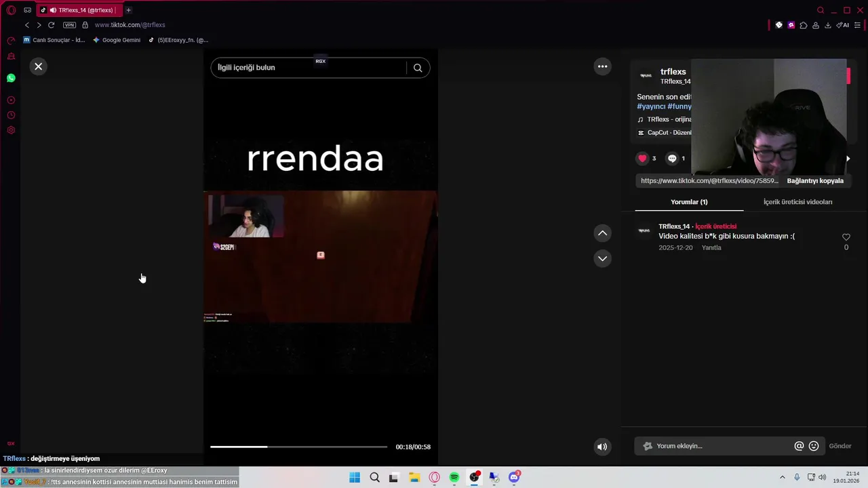Viewport: 868px width, 488px height.
Task: Mute tab via speaker icon on tab
Action: pos(53,10)
